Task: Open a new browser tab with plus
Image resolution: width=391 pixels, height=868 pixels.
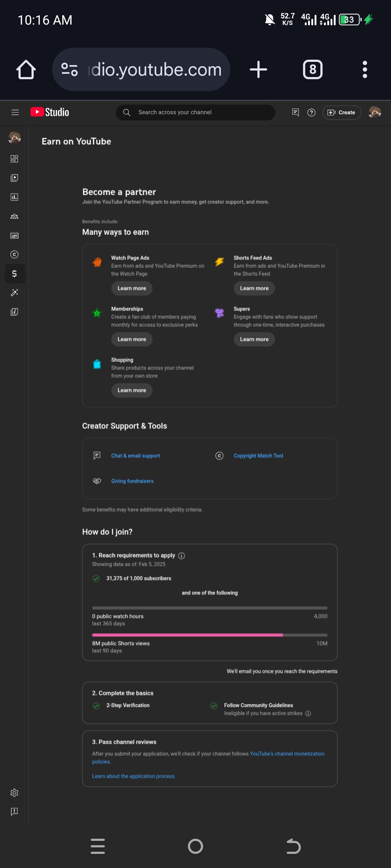Action: click(258, 69)
